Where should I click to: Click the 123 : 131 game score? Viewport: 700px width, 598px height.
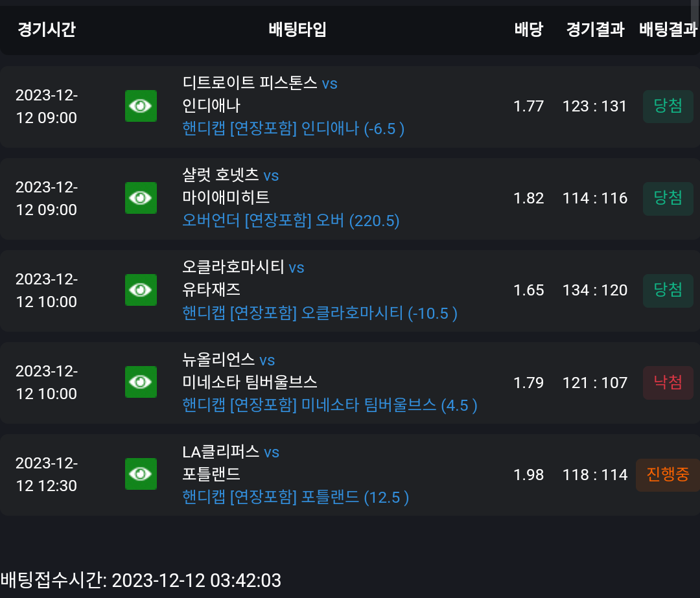click(x=594, y=106)
